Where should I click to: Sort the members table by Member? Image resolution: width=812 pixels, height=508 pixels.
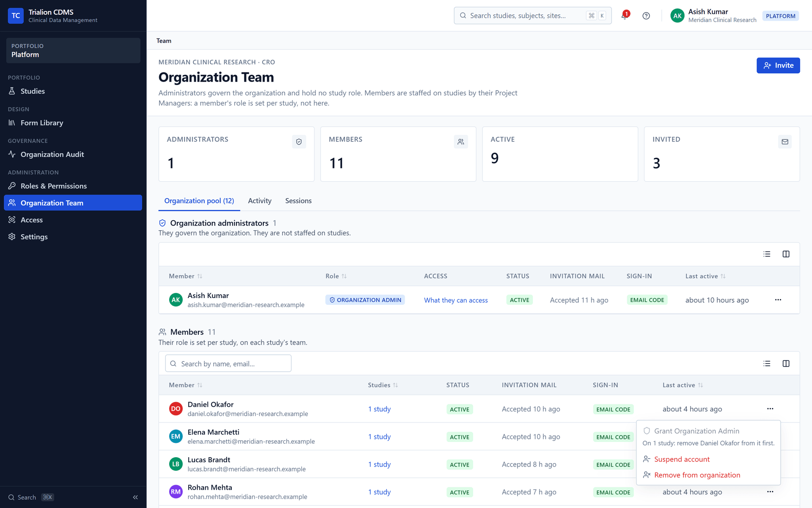[x=186, y=385]
